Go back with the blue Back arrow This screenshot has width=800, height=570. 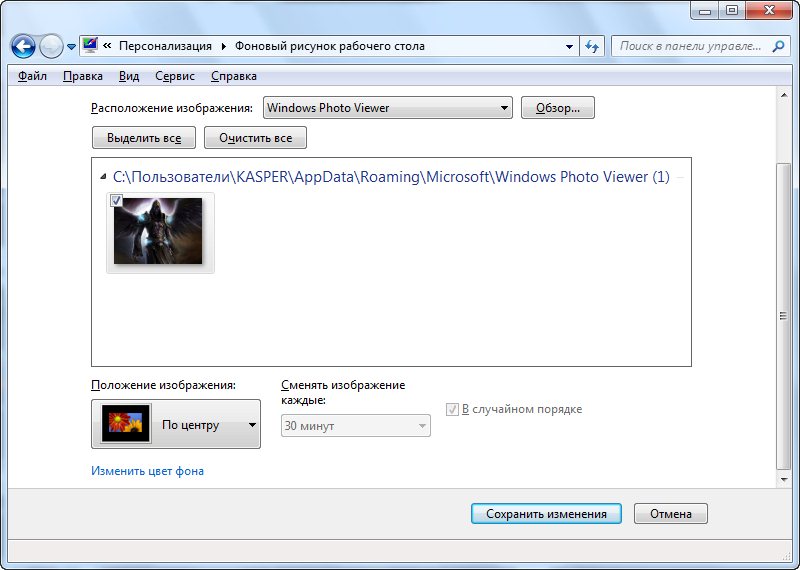(x=23, y=46)
